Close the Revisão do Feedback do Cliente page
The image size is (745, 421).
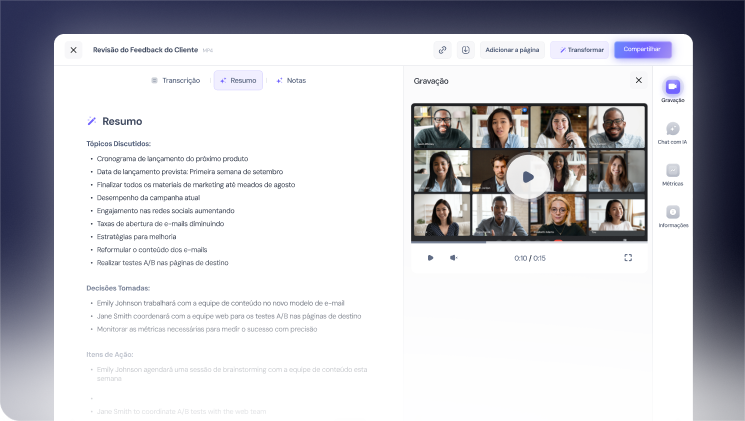coord(73,50)
